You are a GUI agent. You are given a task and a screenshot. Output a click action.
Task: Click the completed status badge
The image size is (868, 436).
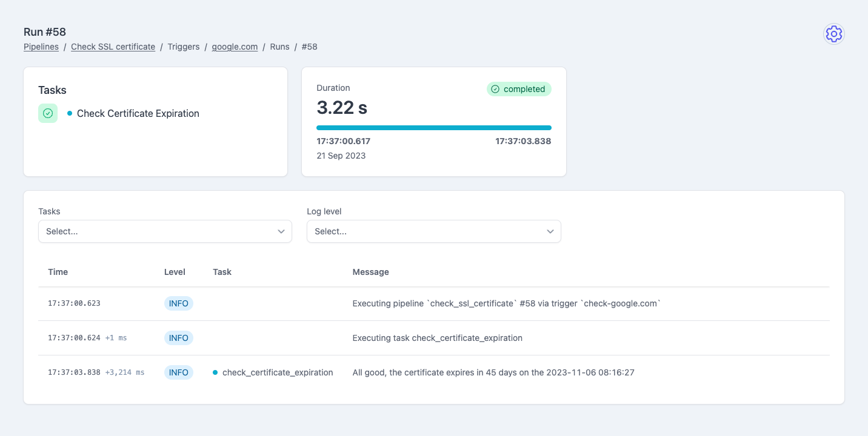coord(519,89)
